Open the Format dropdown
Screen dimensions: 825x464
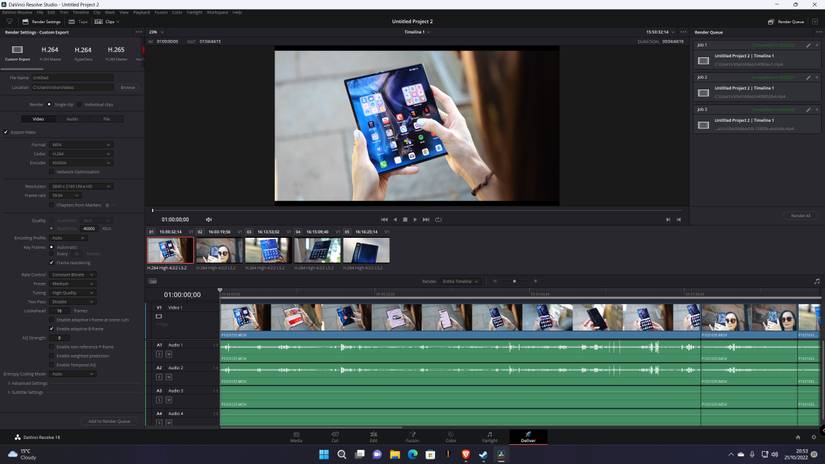pos(81,145)
